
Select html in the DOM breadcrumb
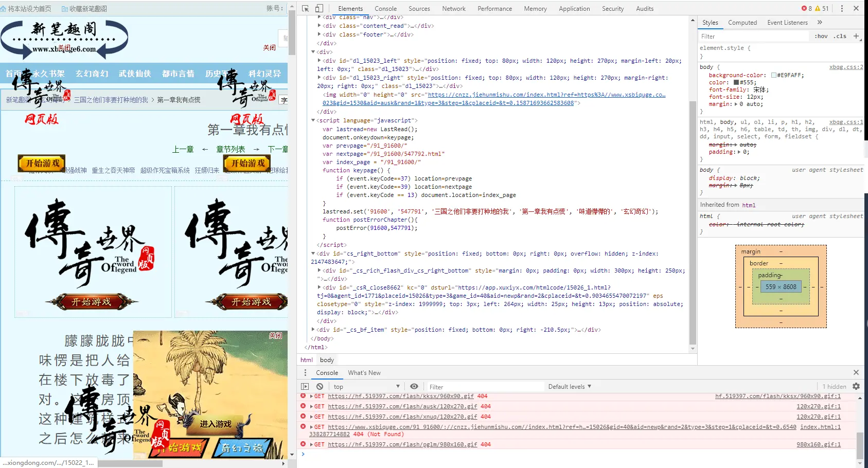coord(307,360)
